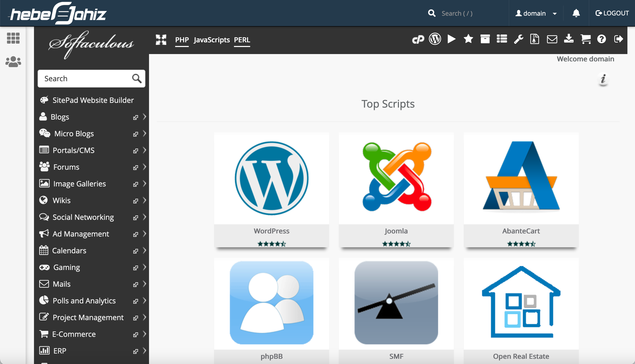Click the LOGOUT button

coord(612,13)
